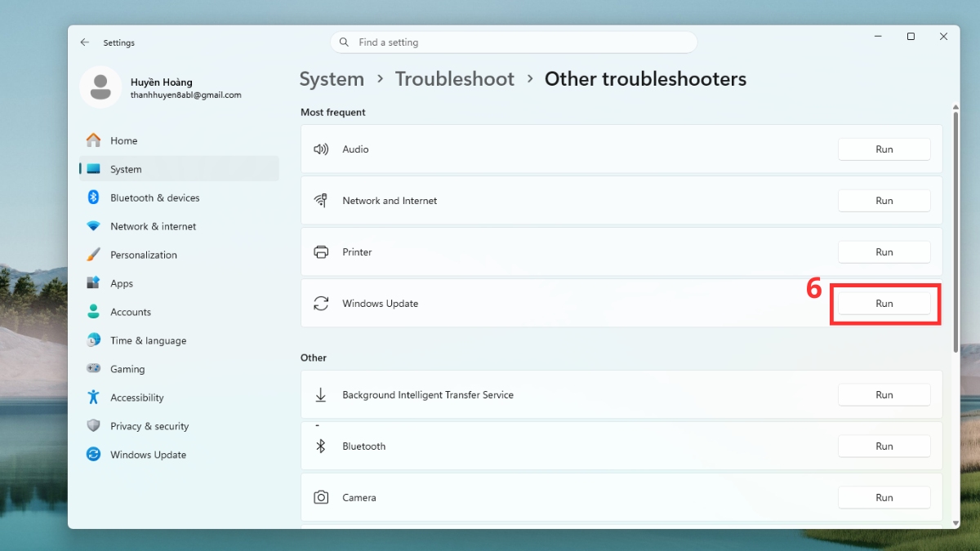This screenshot has width=980, height=551.
Task: Click the Time & language globe icon
Action: [x=94, y=340]
